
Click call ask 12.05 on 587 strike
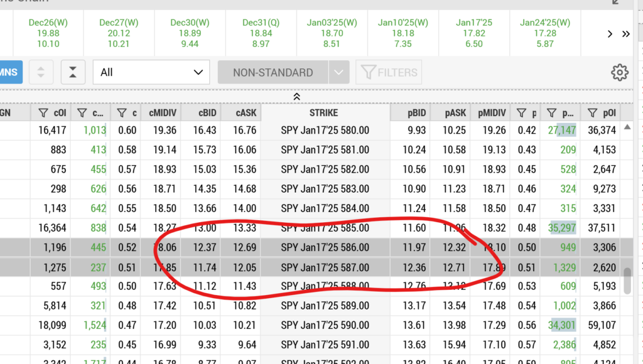click(244, 268)
